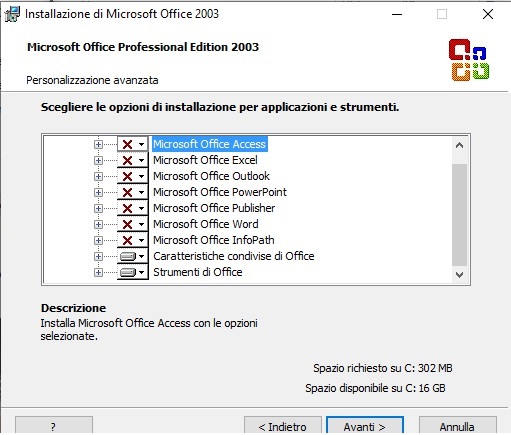Click the red X icon beside Microsoft Office Access
Screen dimensions: 511x435
click(127, 145)
